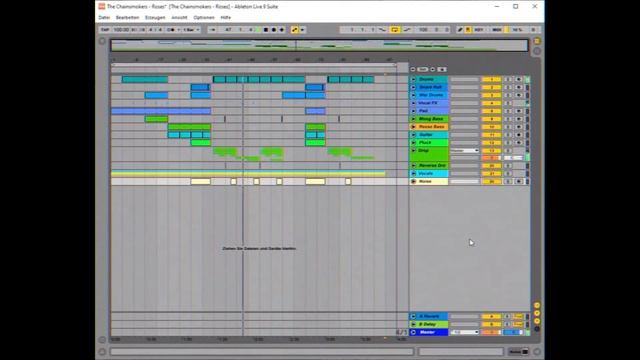Screen dimensions: 640x360
Task: Unfold the Pad track
Action: pos(413,111)
